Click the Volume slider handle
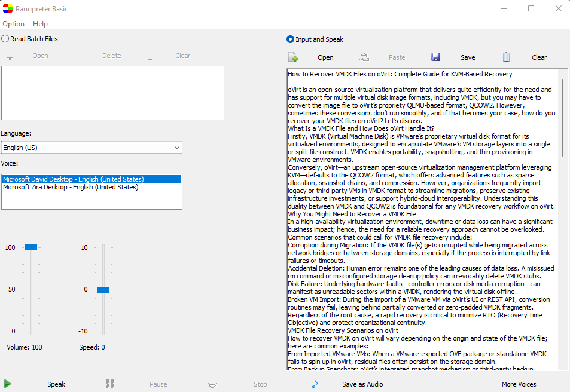Image resolution: width=570 pixels, height=392 pixels. pyautogui.click(x=31, y=247)
